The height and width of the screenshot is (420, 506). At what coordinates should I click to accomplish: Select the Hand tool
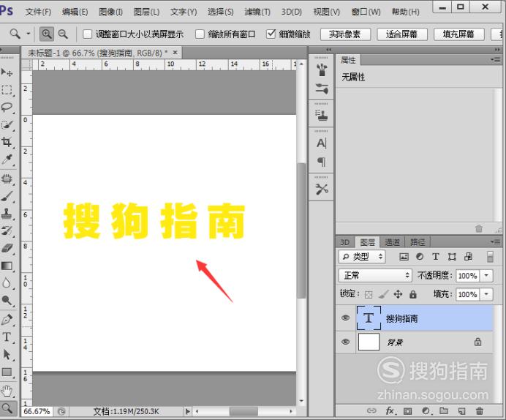(x=7, y=391)
